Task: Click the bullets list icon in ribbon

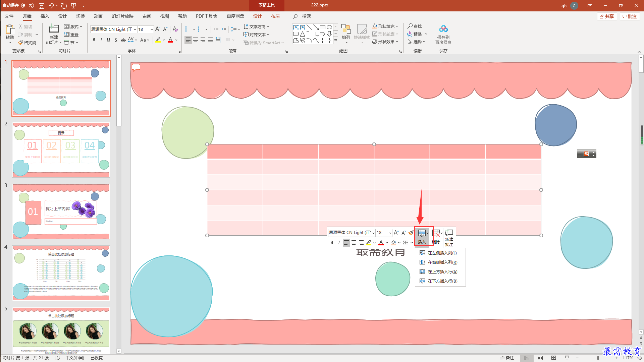Action: [188, 29]
